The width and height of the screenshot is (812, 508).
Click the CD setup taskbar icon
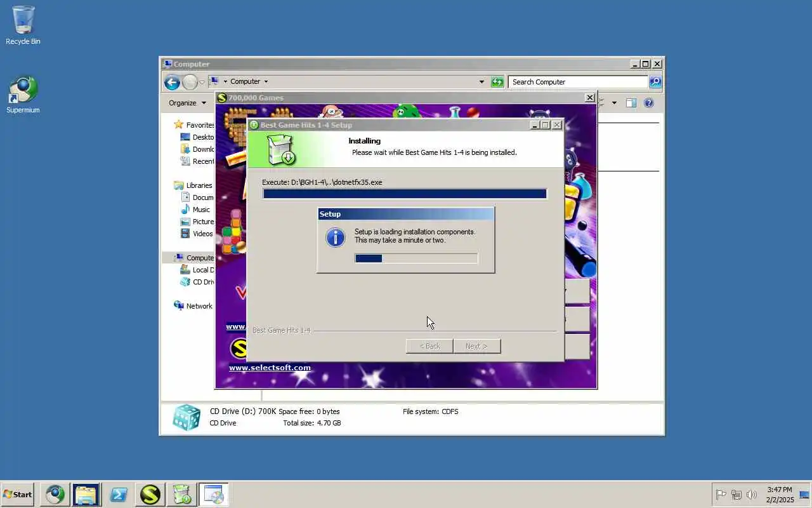click(213, 494)
